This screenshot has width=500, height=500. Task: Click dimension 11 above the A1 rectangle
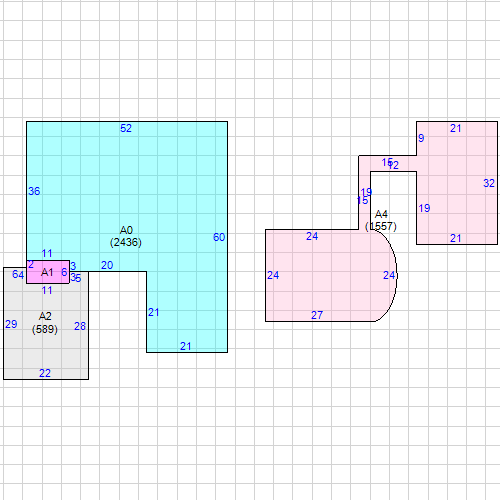pos(47,253)
